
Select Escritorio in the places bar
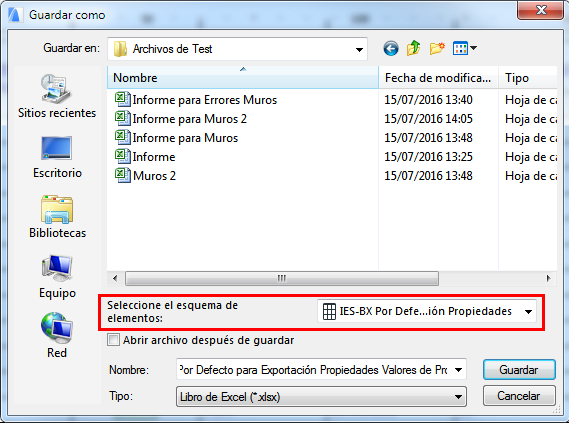click(57, 157)
